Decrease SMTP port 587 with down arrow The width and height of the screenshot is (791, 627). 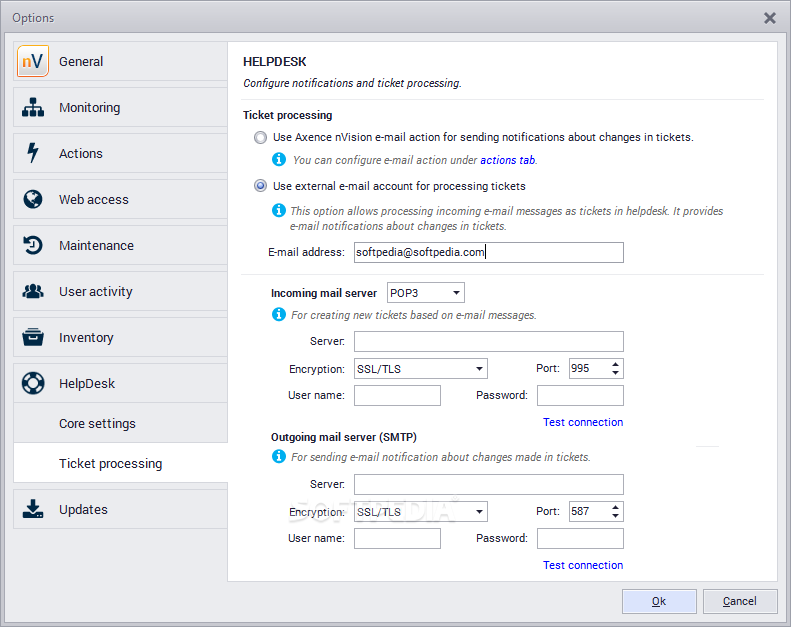tap(615, 516)
